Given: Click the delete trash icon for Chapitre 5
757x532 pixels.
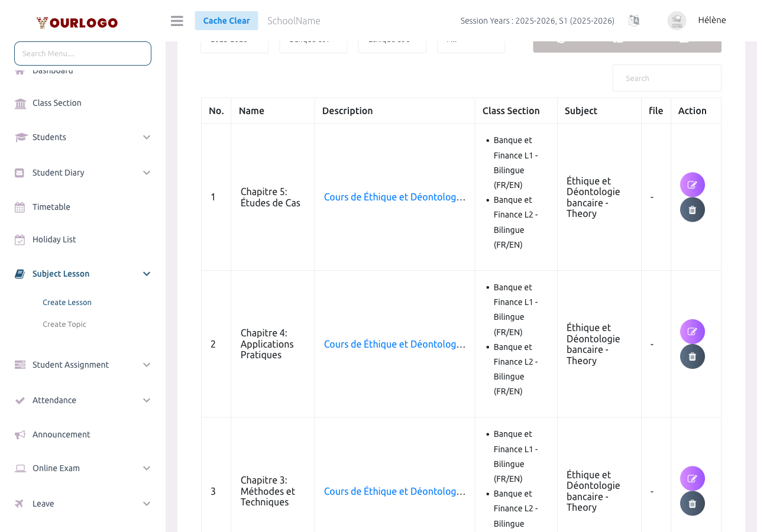Looking at the screenshot, I should [x=692, y=209].
